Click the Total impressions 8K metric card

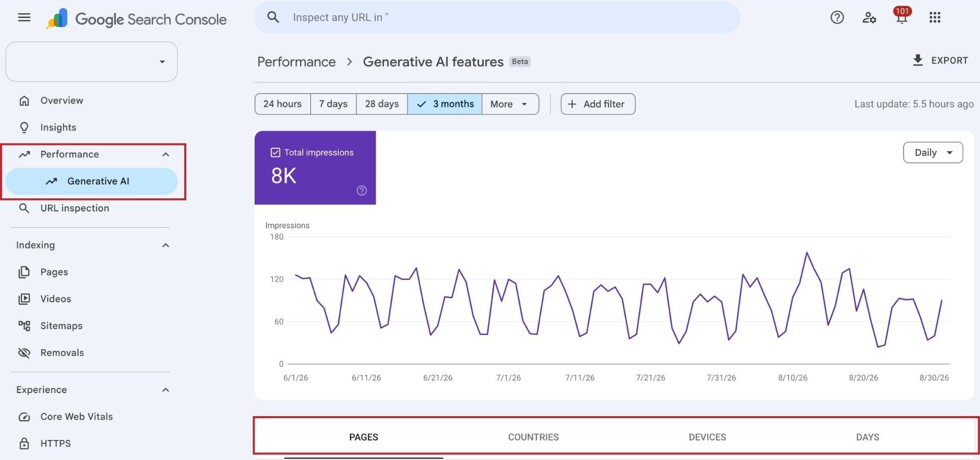315,168
